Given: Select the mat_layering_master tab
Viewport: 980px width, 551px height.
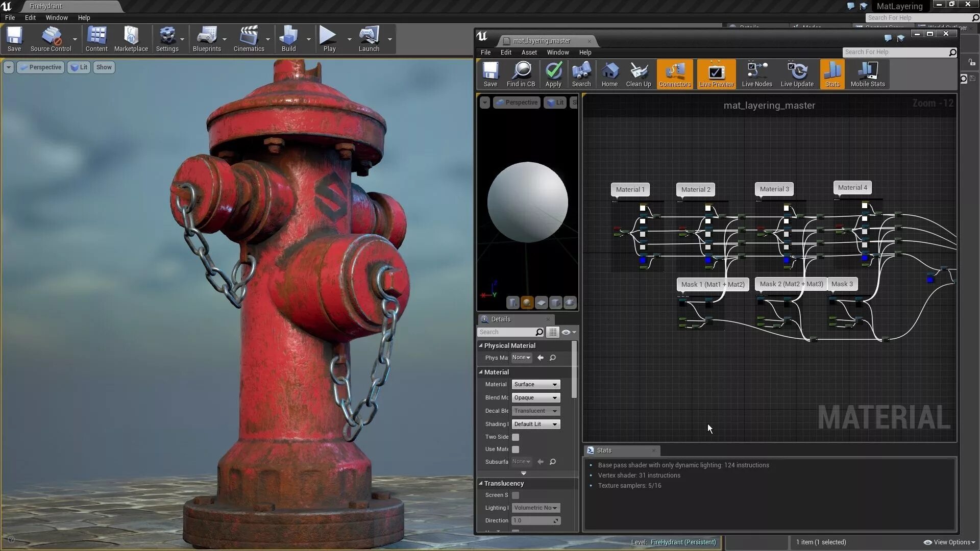Looking at the screenshot, I should [542, 41].
